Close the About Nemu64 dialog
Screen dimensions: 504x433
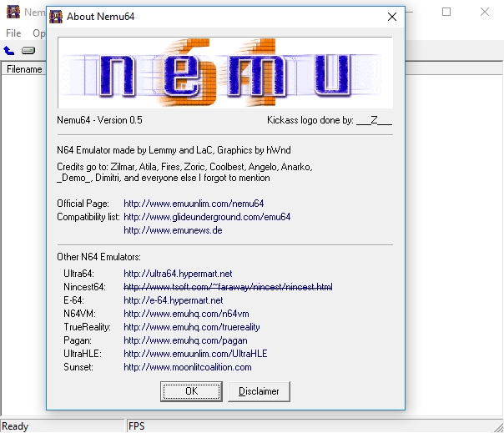pos(392,17)
